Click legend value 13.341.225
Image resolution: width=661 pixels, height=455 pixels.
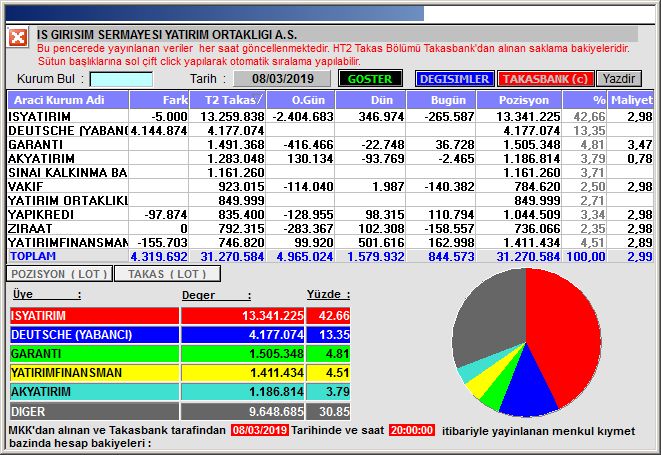click(273, 316)
